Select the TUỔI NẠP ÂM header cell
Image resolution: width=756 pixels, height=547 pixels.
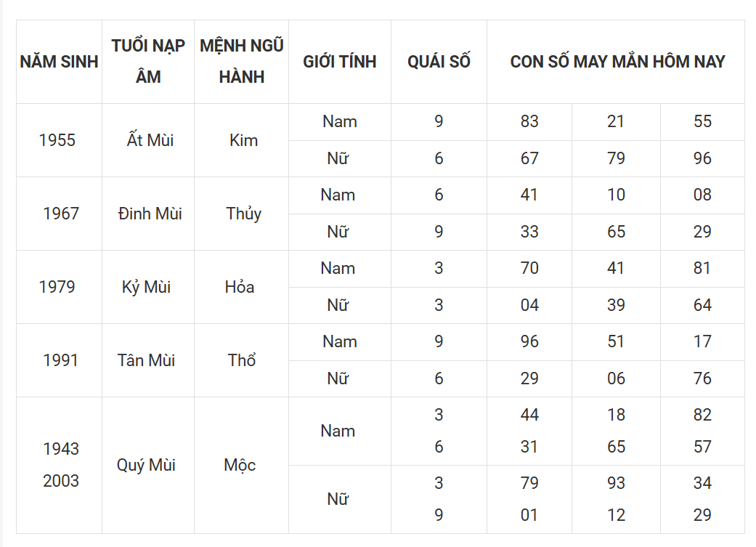148,62
